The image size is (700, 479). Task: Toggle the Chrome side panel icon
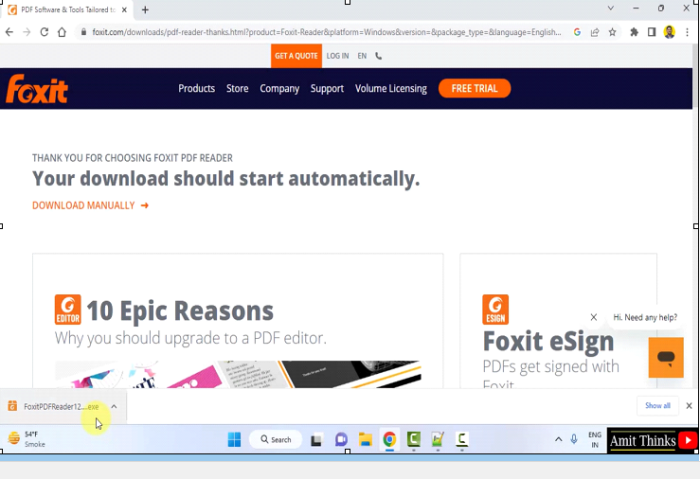(x=652, y=32)
